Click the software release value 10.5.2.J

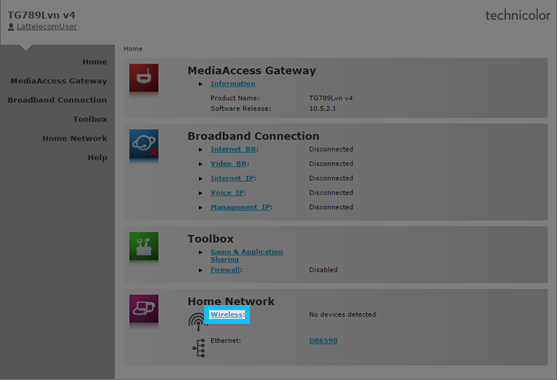pyautogui.click(x=322, y=109)
